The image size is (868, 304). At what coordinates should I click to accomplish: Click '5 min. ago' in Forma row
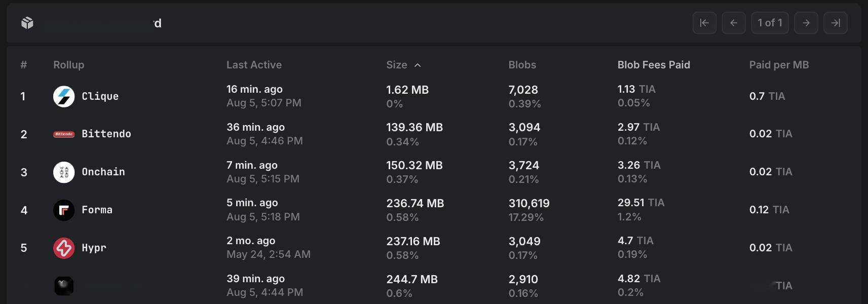coord(252,203)
